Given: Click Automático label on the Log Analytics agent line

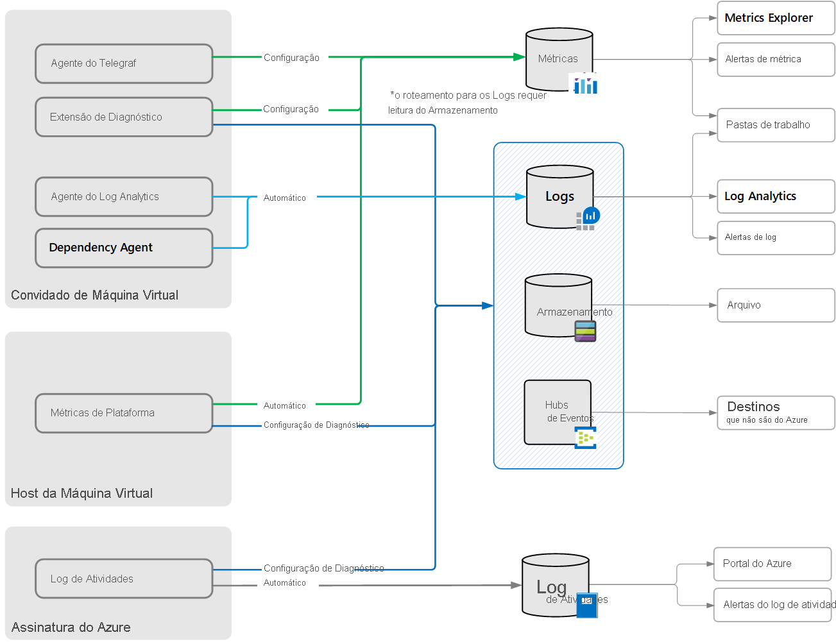Looking at the screenshot, I should pyautogui.click(x=285, y=198).
